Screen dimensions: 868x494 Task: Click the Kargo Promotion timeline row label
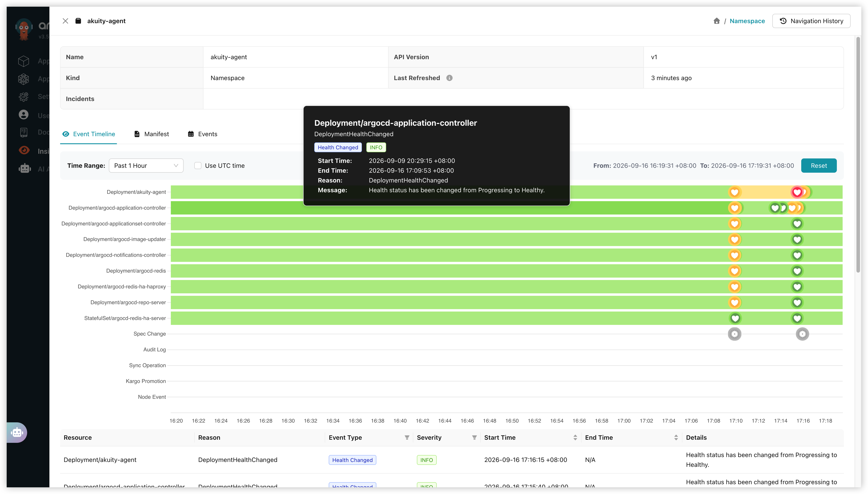pyautogui.click(x=146, y=381)
